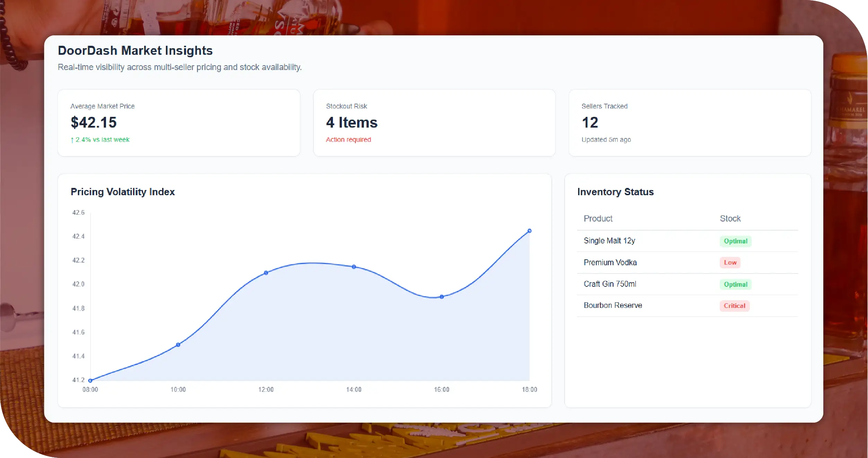Click the chart data point at 16:00
This screenshot has width=868, height=458.
[442, 297]
